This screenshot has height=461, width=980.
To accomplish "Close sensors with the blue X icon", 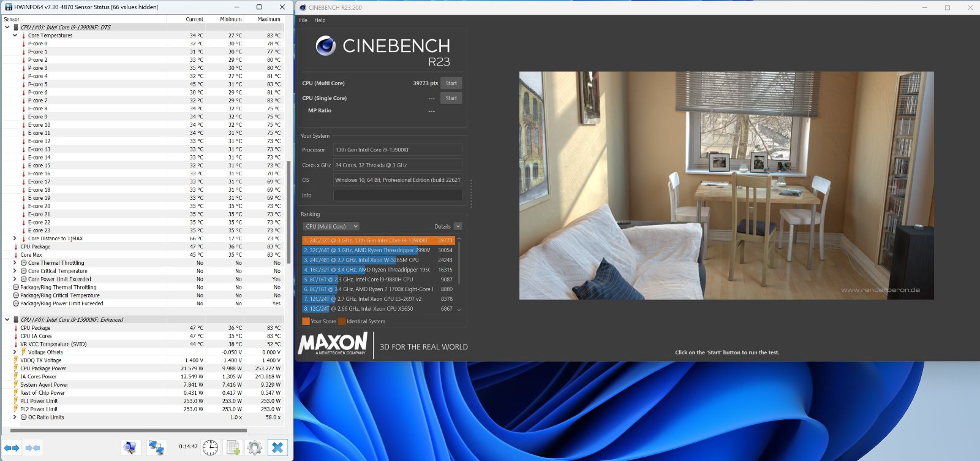I will (277, 448).
